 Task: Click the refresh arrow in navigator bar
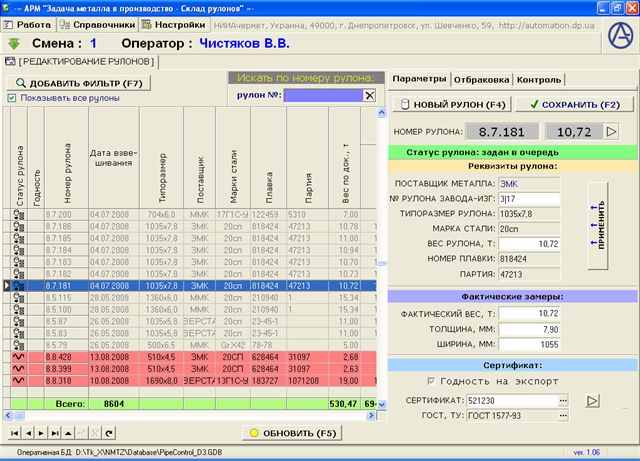pos(109,433)
